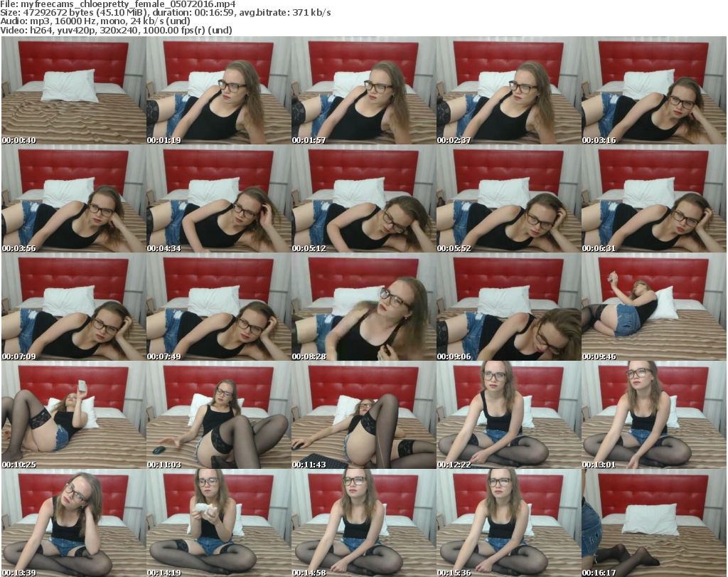728x577 pixels.
Task: Choose the frame stamped 00:10:25
Action: tap(74, 415)
